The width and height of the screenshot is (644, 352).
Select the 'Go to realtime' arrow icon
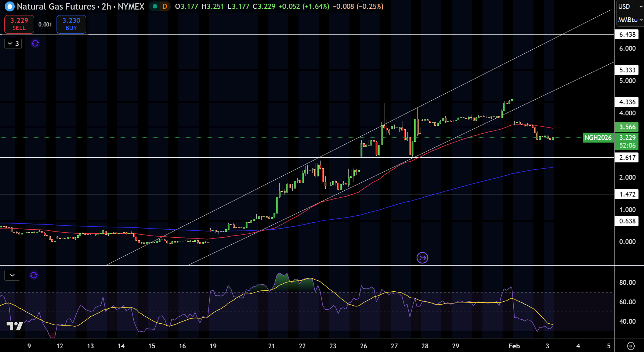(422, 258)
